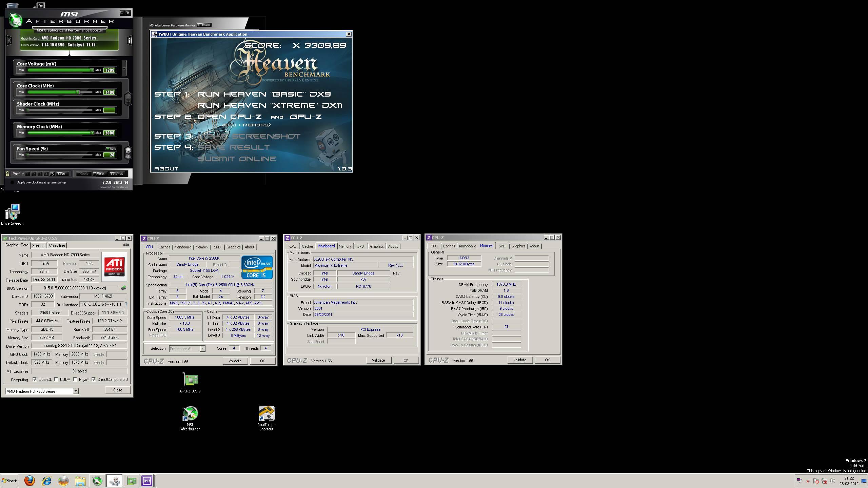Click the BIOS save chip icon in GPU-Z

(123, 288)
